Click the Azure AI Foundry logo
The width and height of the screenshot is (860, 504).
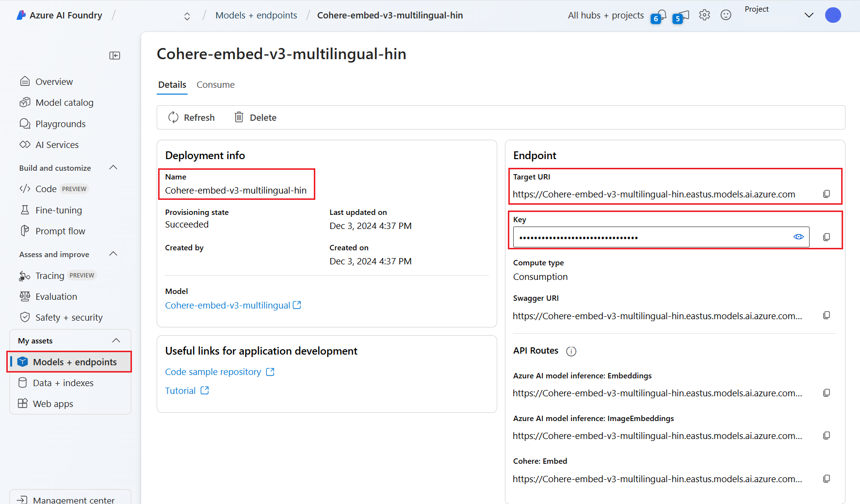tap(21, 15)
